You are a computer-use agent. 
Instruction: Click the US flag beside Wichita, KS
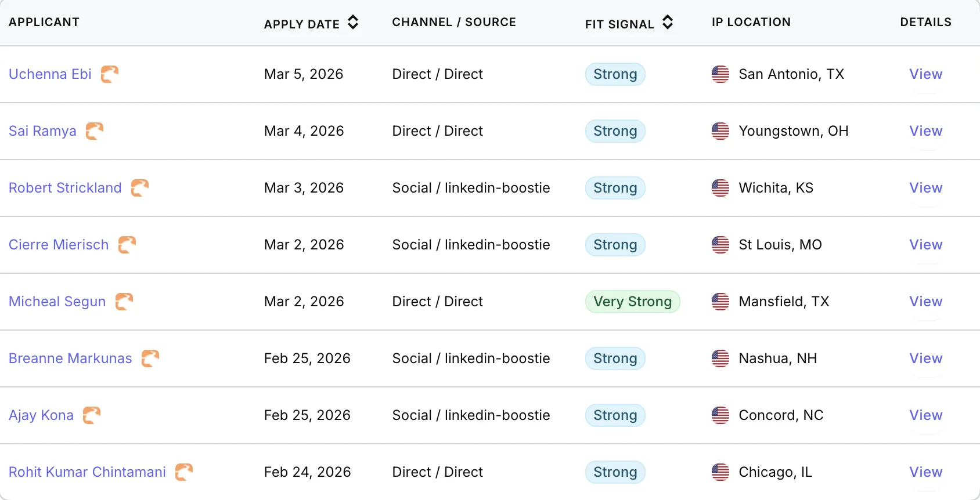click(x=720, y=188)
